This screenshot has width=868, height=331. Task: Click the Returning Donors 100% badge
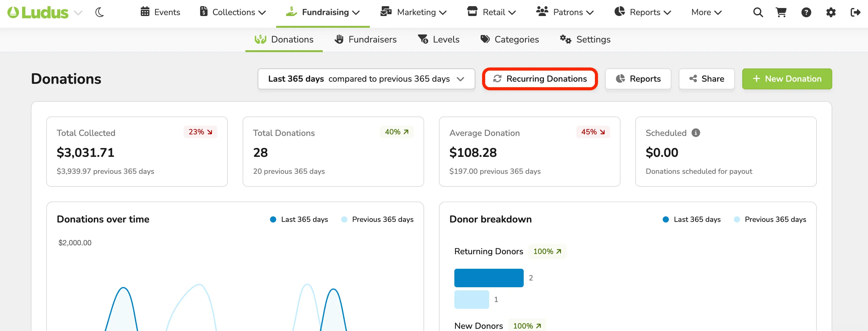click(x=547, y=251)
